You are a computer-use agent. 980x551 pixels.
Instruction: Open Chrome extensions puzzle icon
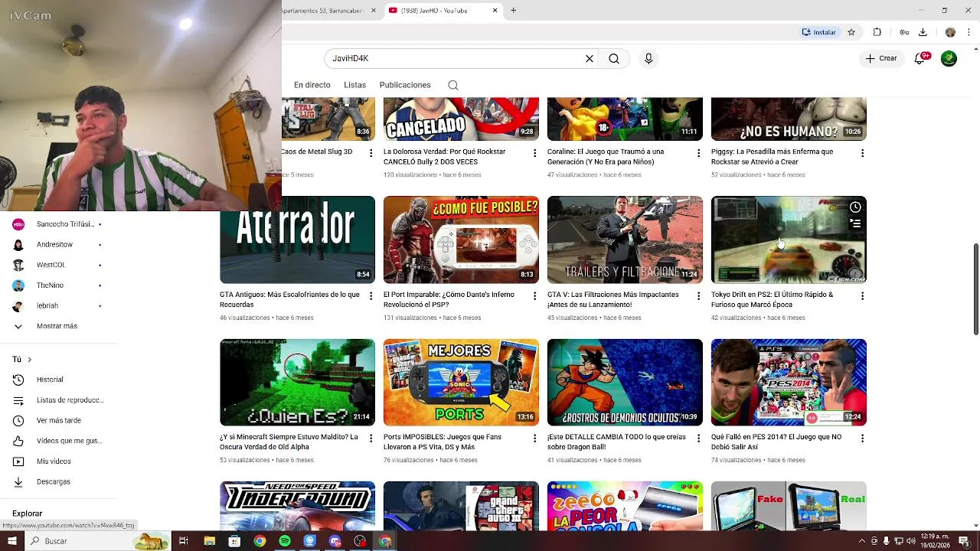point(877,32)
